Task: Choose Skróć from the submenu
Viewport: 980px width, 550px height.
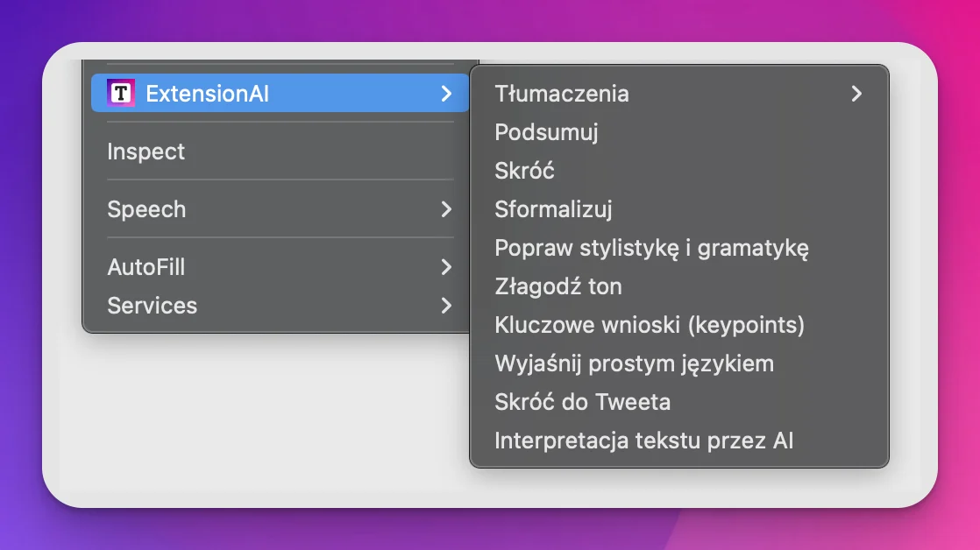Action: (x=524, y=171)
